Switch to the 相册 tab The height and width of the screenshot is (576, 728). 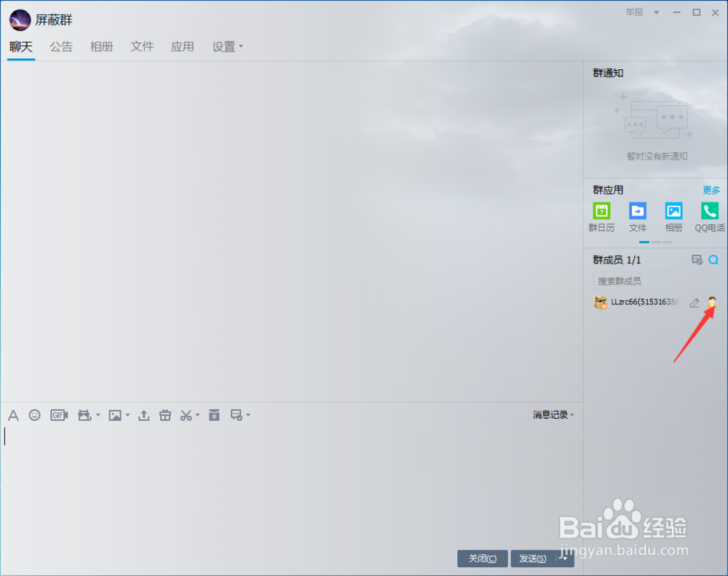pos(102,47)
